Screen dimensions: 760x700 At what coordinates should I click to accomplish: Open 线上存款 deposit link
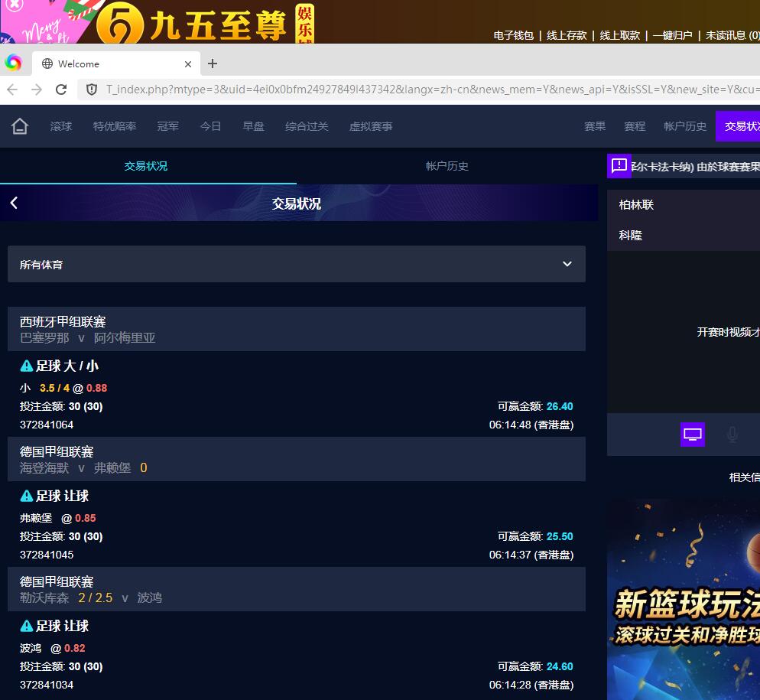coord(567,35)
